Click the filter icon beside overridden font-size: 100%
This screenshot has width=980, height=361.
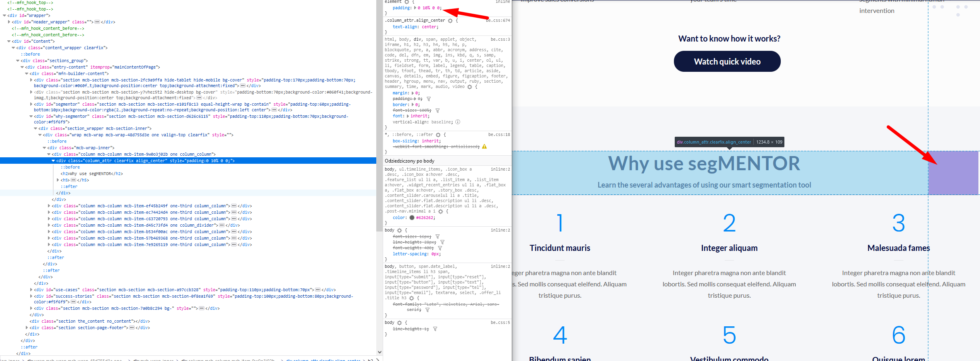438,111
